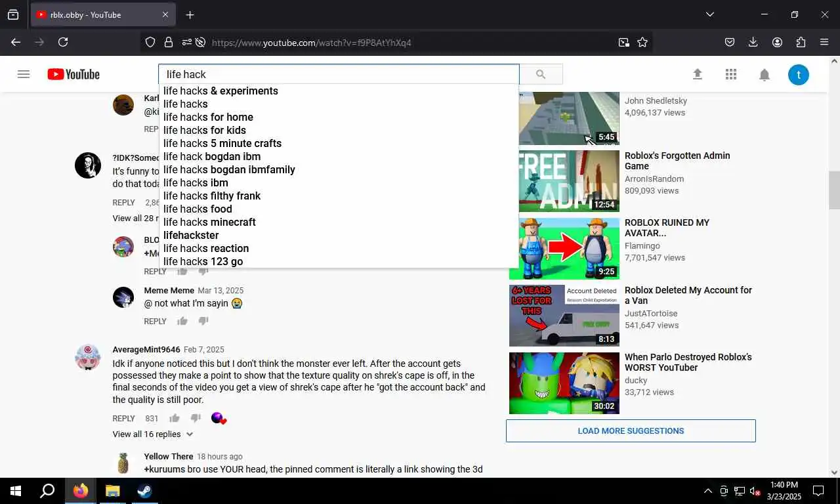Reply to AverageMint9646 comment

click(x=123, y=418)
